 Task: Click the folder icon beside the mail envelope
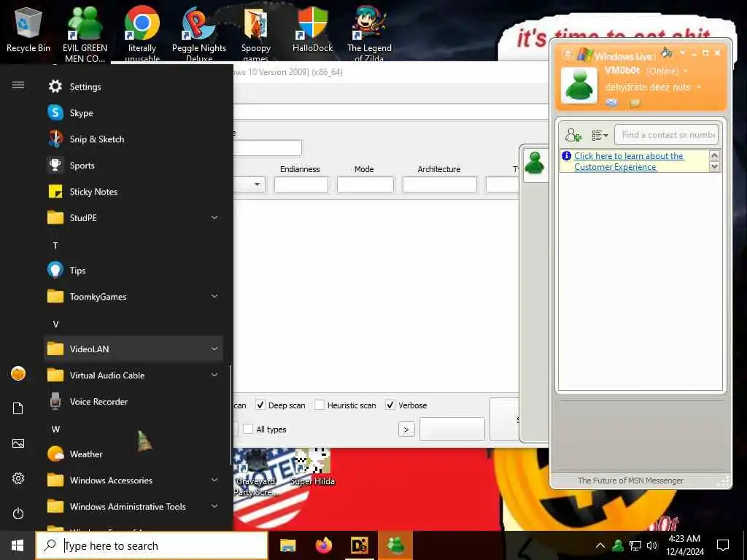[x=634, y=103]
